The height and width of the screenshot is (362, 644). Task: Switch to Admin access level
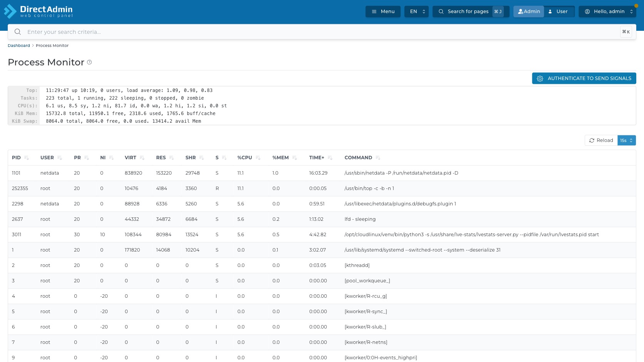[528, 12]
